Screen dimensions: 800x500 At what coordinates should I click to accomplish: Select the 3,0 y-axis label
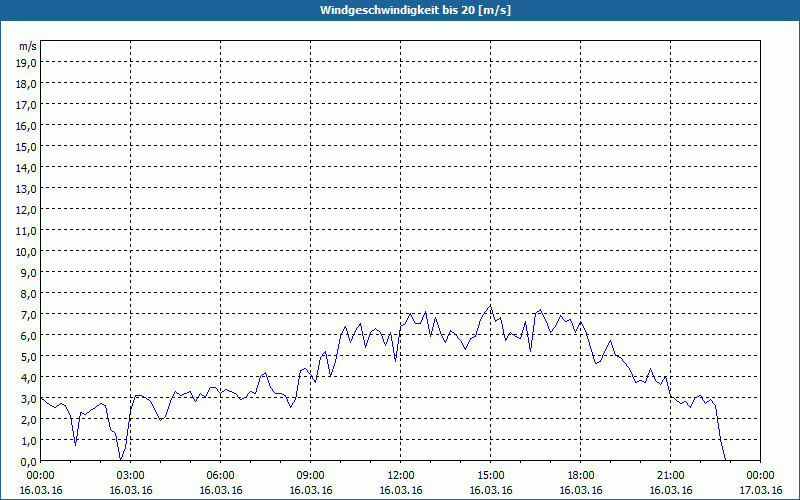coord(30,399)
